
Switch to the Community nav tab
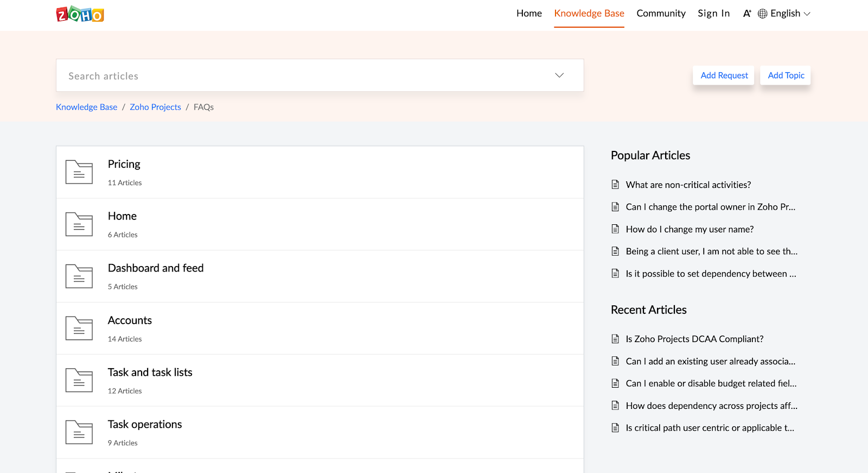(661, 14)
